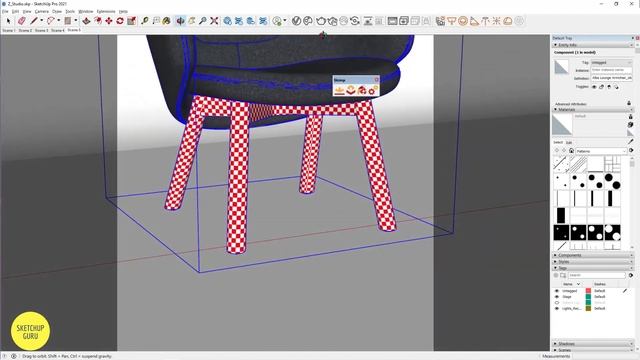The width and height of the screenshot is (640, 360).
Task: Hide the Stage tag with its eye
Action: tap(557, 297)
